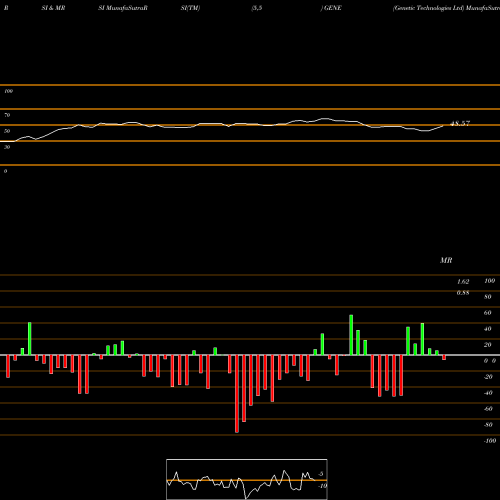
Task: Click the -10 label in the mini chart
Action: click(x=322, y=486)
